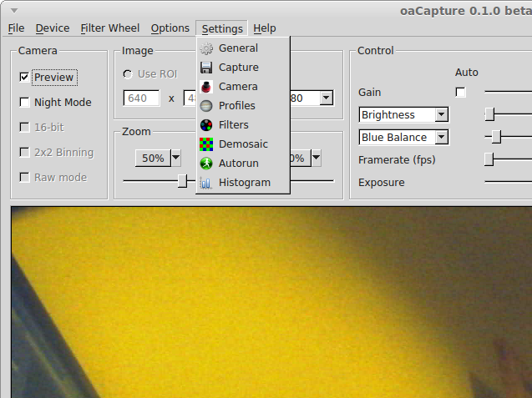
Task: Open the Device menu
Action: [53, 28]
